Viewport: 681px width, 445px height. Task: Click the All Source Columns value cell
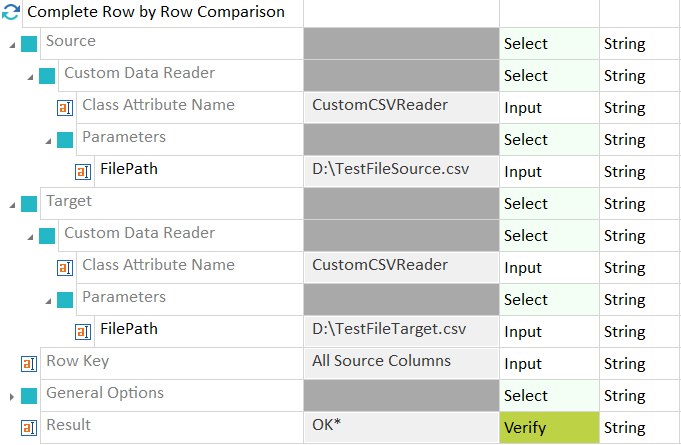(x=401, y=362)
